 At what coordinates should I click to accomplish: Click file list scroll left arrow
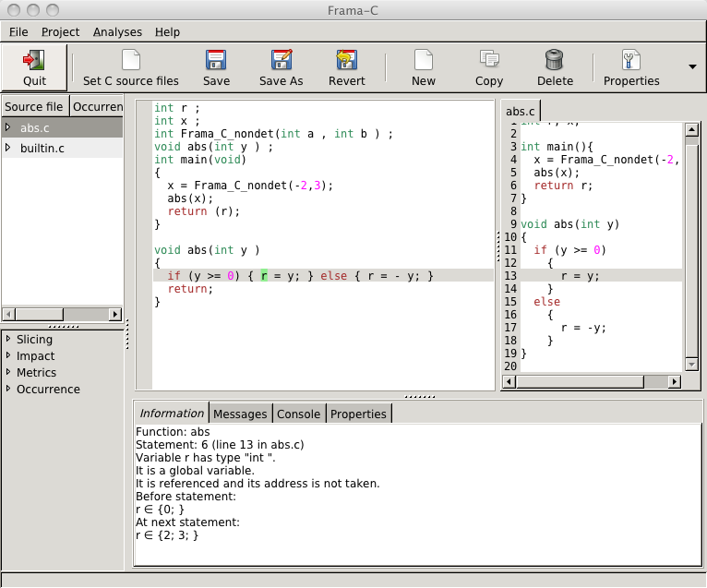tap(8, 314)
